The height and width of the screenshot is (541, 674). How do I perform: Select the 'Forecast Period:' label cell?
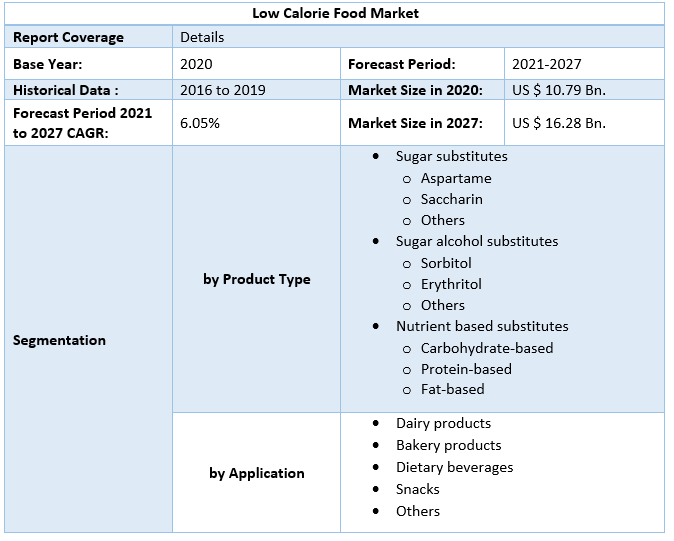402,64
